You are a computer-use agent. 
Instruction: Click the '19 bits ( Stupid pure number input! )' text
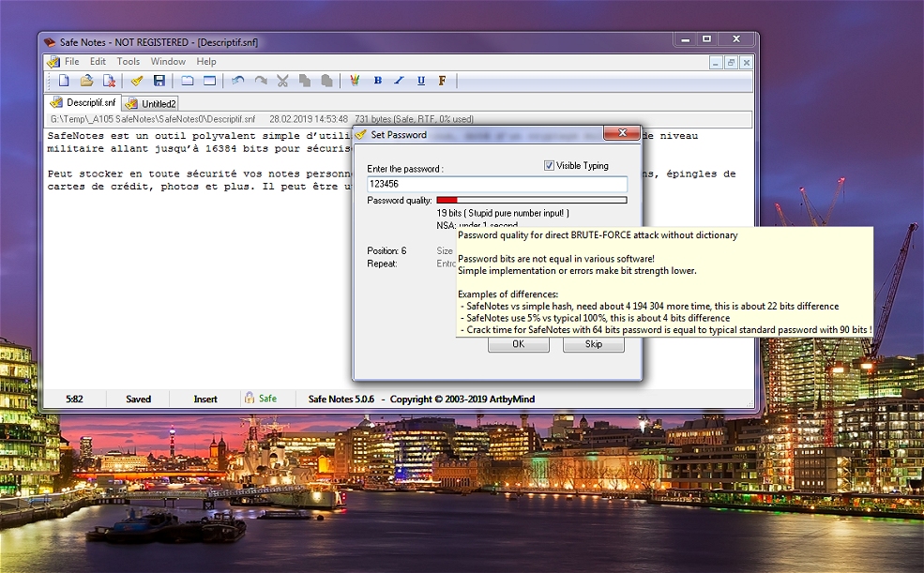tap(503, 213)
